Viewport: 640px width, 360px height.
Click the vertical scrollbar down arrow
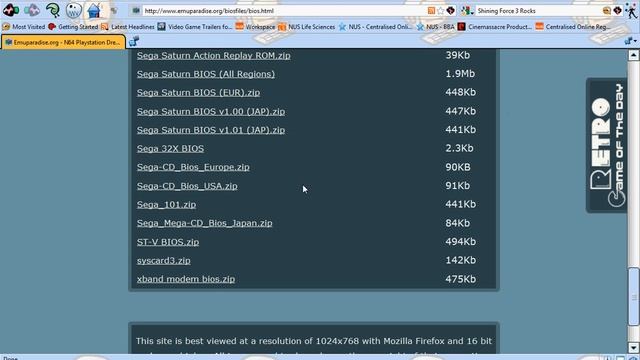click(x=633, y=348)
